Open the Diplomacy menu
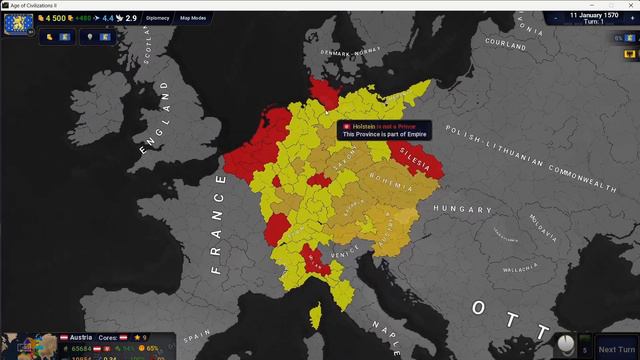640x360 pixels. [158, 18]
